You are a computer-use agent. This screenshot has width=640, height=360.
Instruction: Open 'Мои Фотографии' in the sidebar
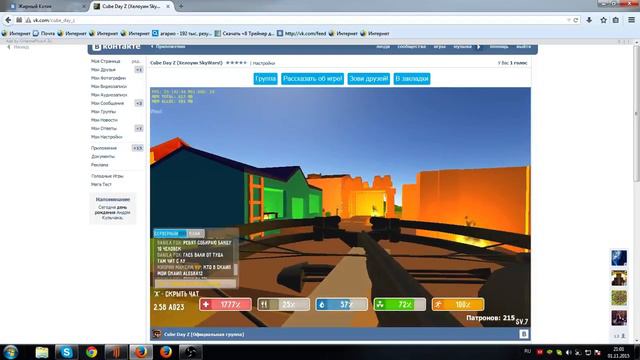pos(108,78)
